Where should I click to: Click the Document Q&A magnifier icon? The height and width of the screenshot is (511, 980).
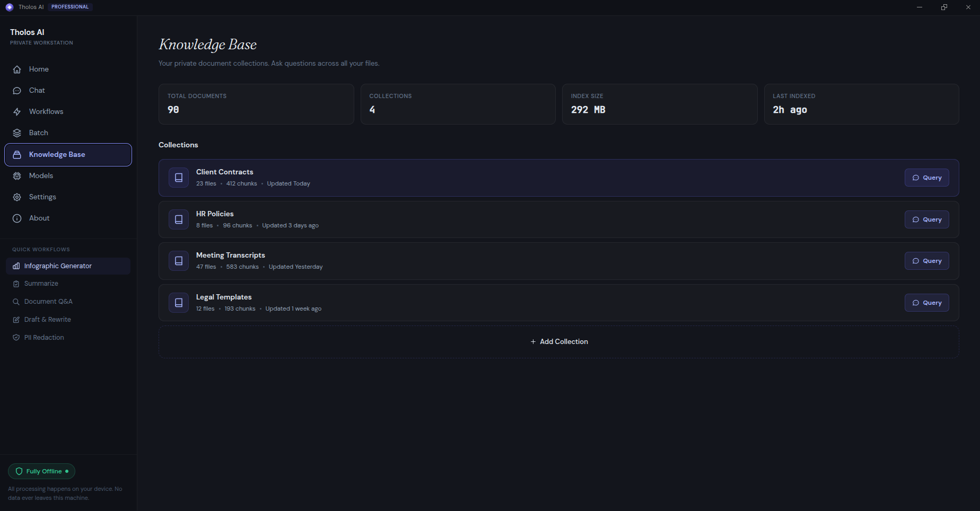pos(16,302)
